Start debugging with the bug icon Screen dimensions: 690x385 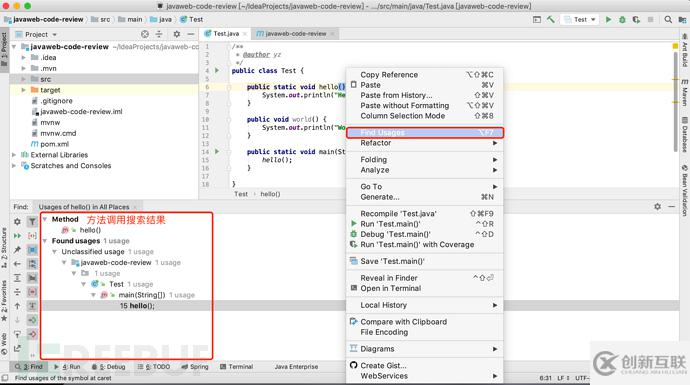622,19
